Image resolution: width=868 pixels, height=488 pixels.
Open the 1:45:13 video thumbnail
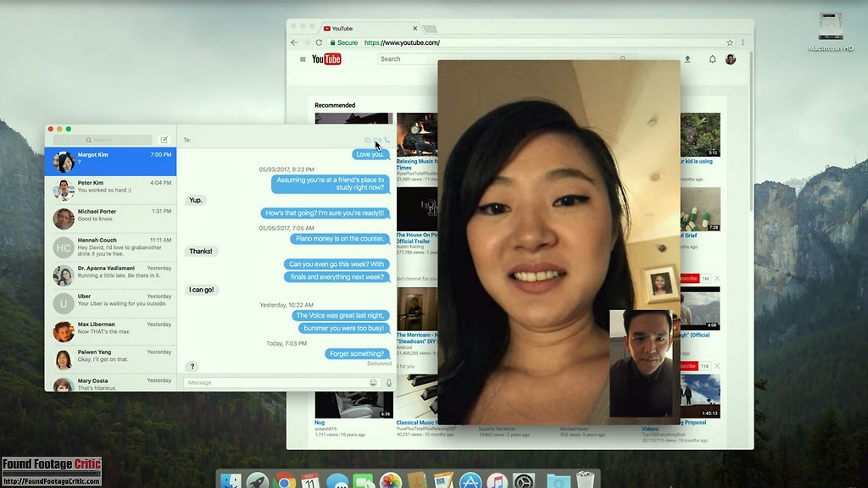tap(700, 396)
